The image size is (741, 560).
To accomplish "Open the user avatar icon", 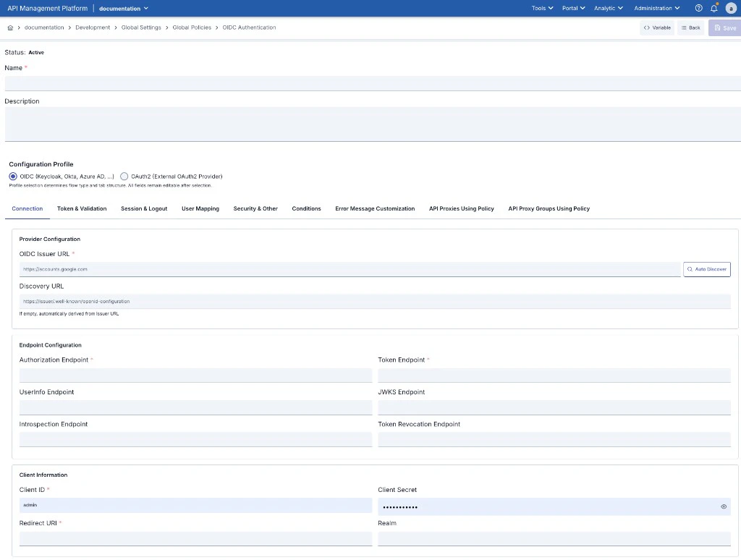I will point(729,8).
